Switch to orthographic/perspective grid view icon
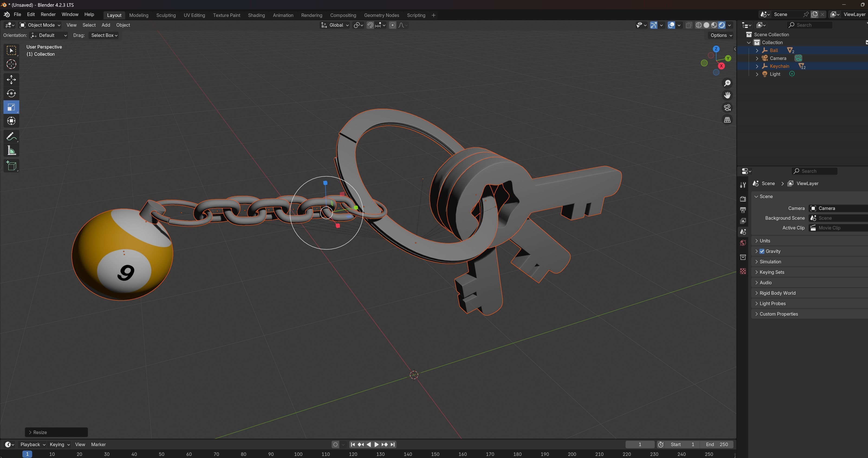The width and height of the screenshot is (868, 458). tap(727, 120)
